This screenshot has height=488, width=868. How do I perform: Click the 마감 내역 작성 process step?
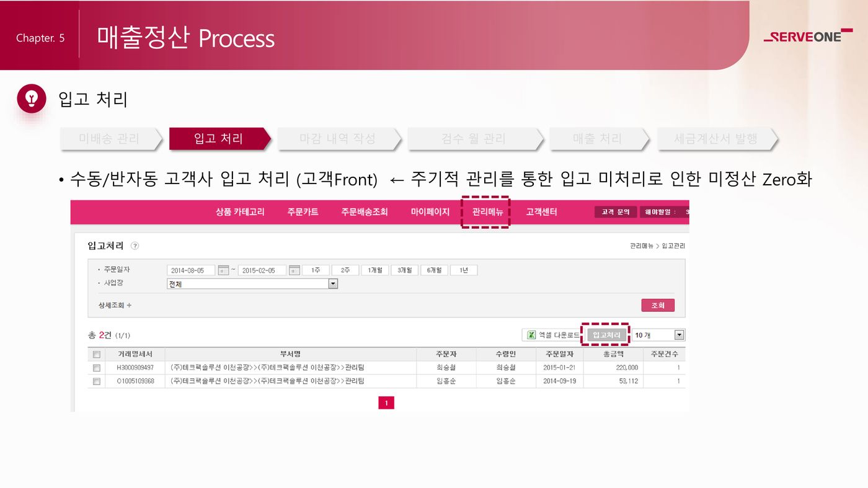pos(338,139)
